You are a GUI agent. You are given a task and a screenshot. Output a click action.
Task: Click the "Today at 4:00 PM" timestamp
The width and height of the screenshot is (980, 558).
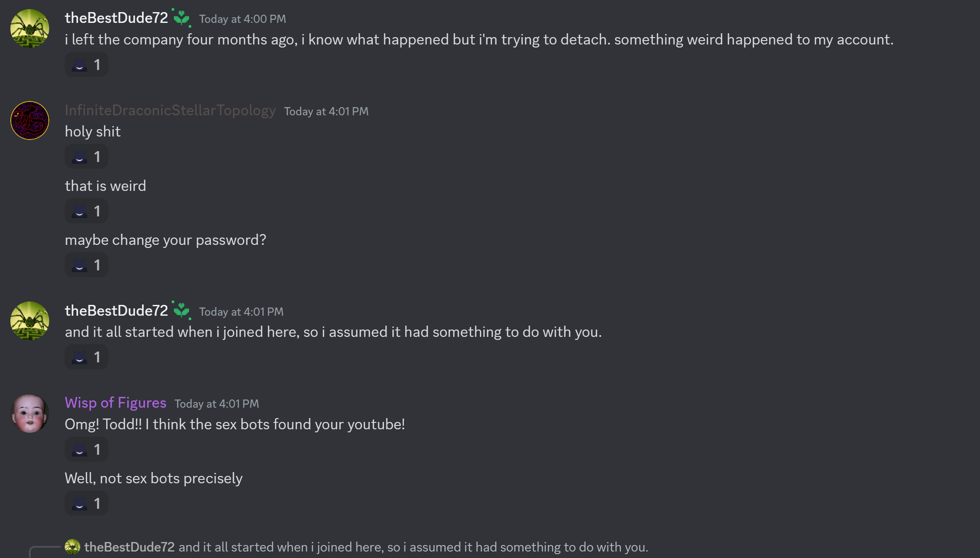point(243,19)
